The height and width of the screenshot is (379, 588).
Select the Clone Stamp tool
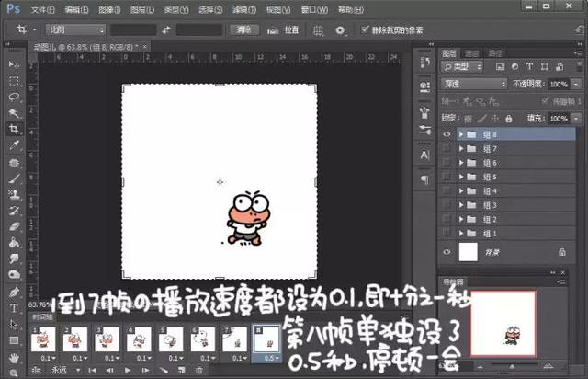[14, 195]
